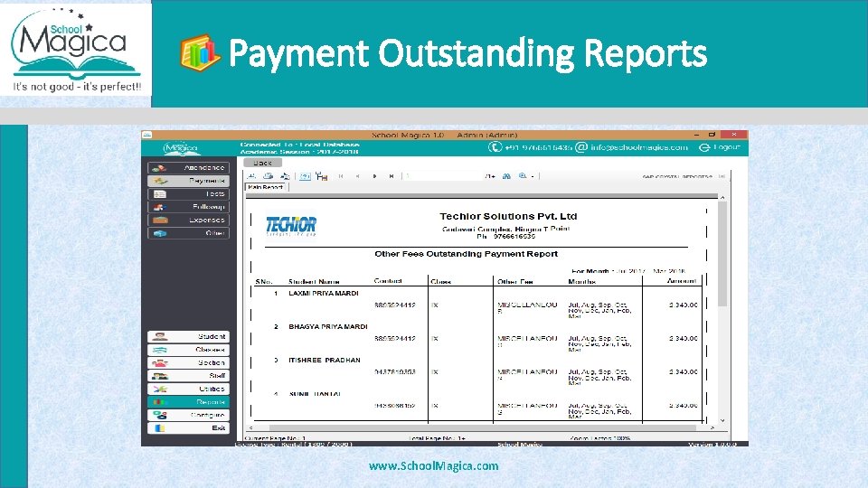Click the www.SchoolMagica.com link at bottom

433,466
